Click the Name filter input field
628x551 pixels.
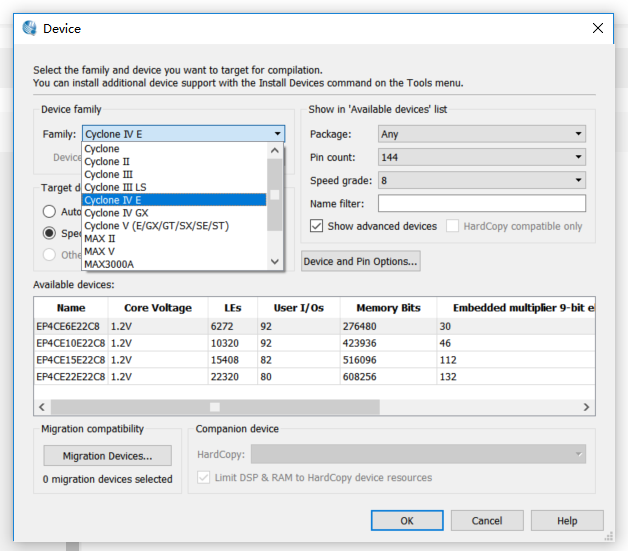(482, 203)
